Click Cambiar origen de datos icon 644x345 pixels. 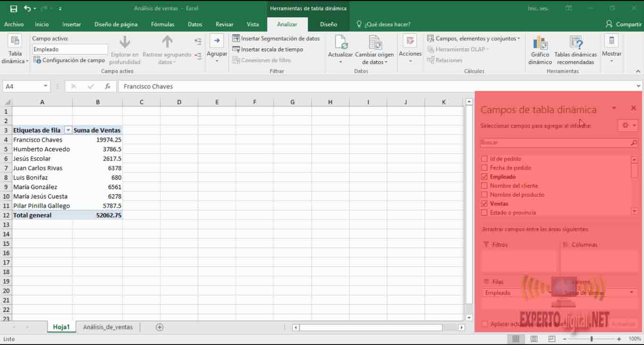pos(374,43)
